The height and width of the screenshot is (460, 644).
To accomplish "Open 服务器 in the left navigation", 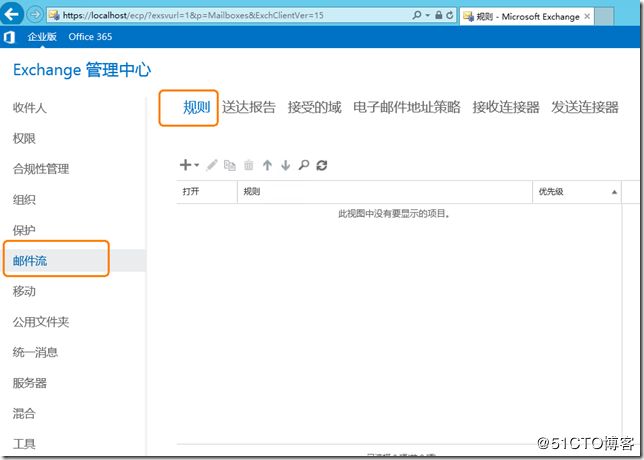I will (30, 383).
